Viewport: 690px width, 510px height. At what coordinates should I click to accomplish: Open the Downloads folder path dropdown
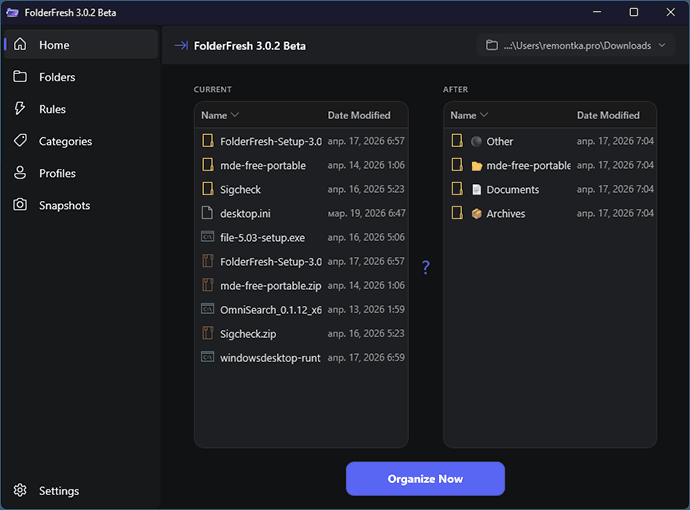(576, 45)
